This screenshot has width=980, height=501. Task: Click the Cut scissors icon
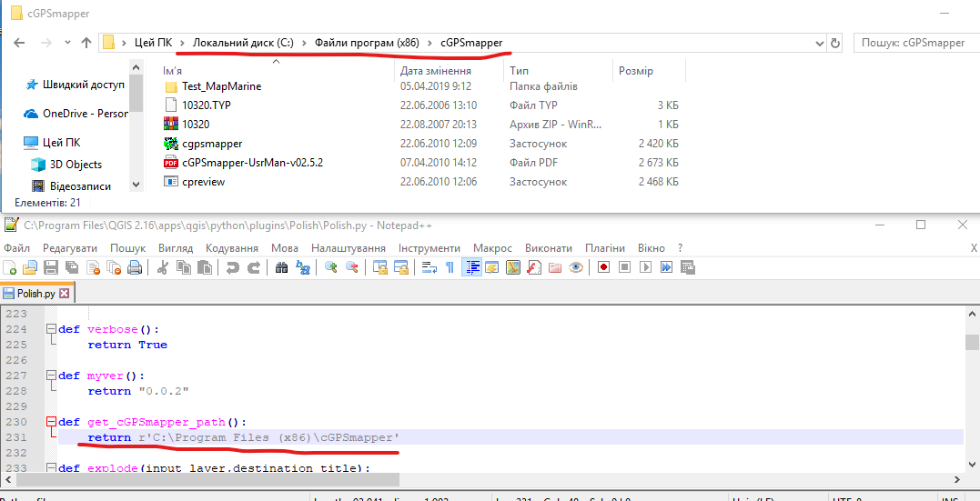coord(163,267)
